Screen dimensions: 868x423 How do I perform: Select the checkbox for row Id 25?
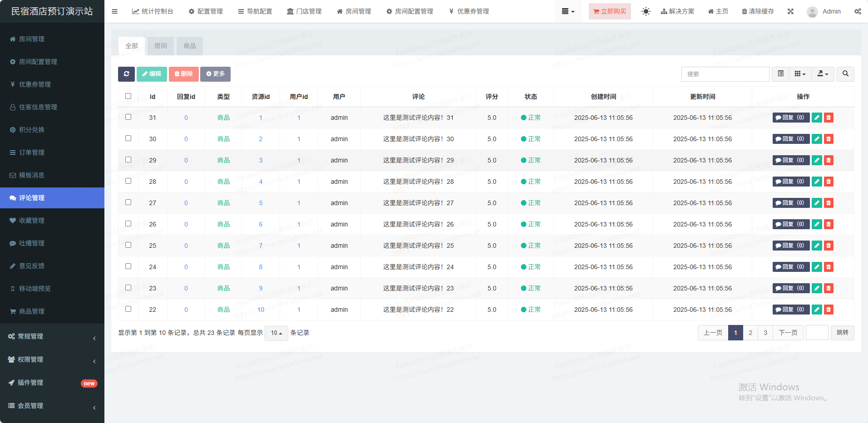[128, 245]
